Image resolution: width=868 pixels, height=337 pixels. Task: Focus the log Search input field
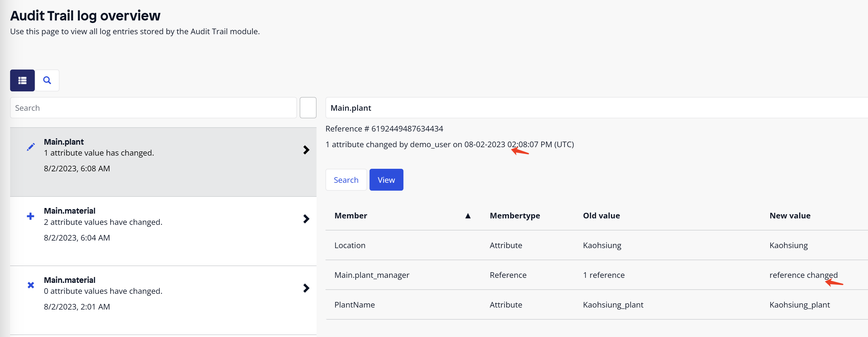[153, 108]
